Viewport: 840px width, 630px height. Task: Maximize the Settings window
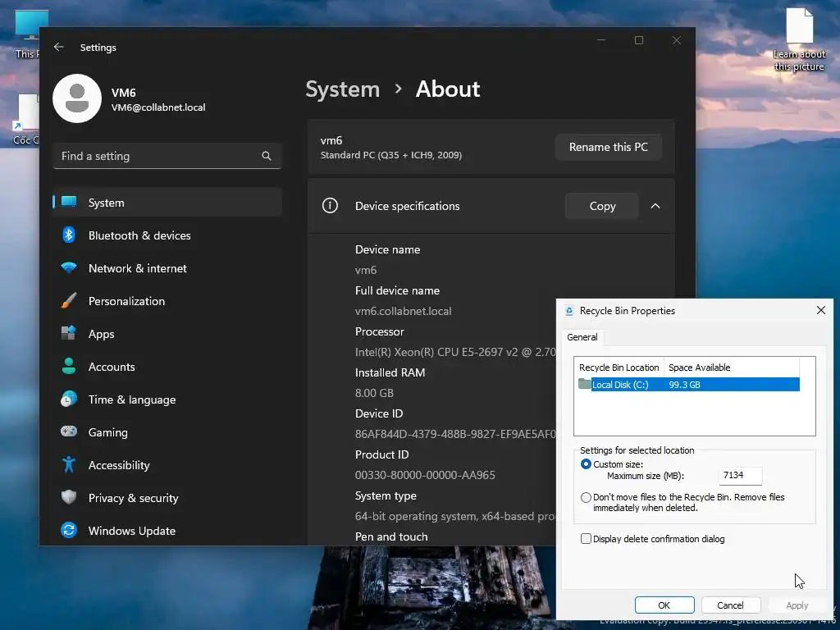coord(638,40)
